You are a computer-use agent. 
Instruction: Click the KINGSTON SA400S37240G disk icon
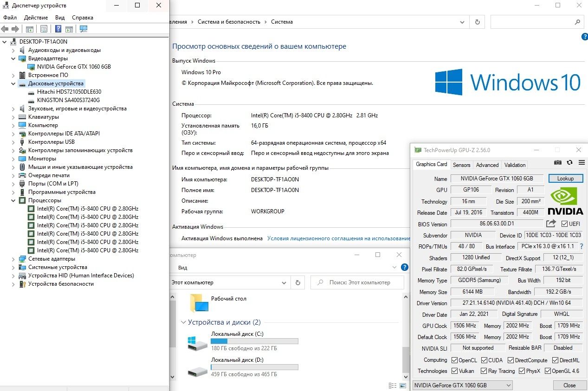pos(31,100)
